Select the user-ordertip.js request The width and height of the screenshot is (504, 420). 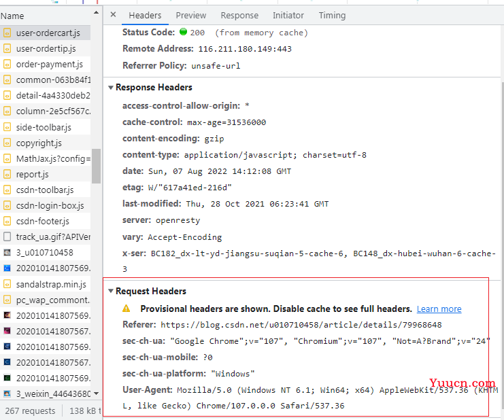click(x=46, y=49)
